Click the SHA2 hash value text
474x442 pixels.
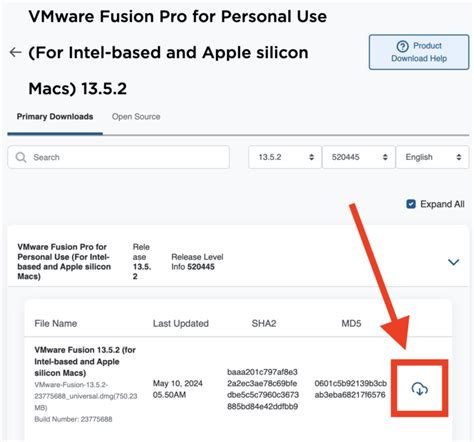pos(263,389)
